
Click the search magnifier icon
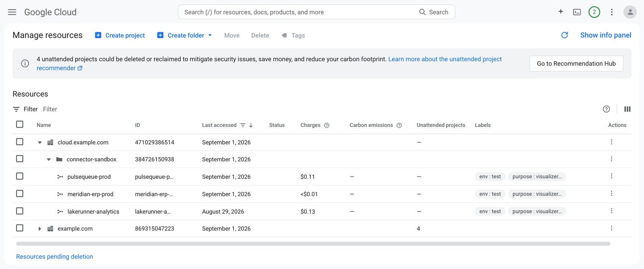click(422, 12)
